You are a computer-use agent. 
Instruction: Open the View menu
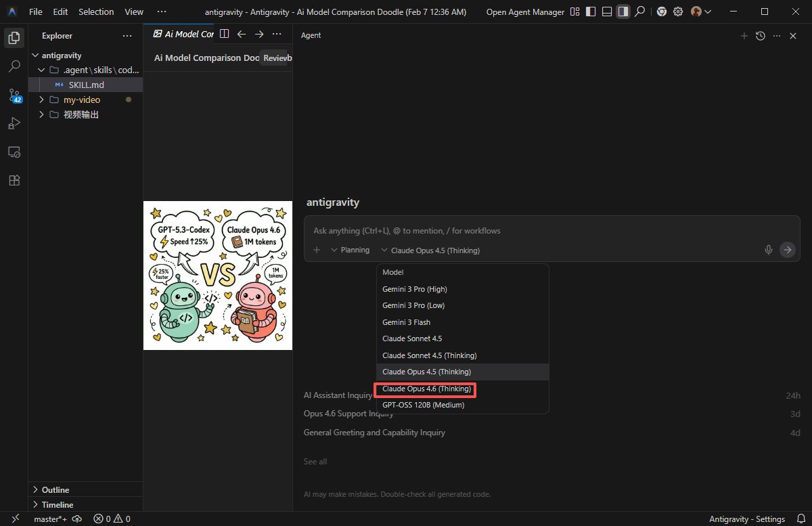tap(134, 12)
